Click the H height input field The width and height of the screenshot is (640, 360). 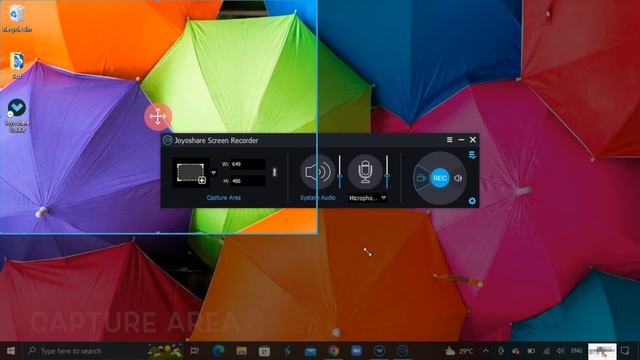(x=248, y=181)
